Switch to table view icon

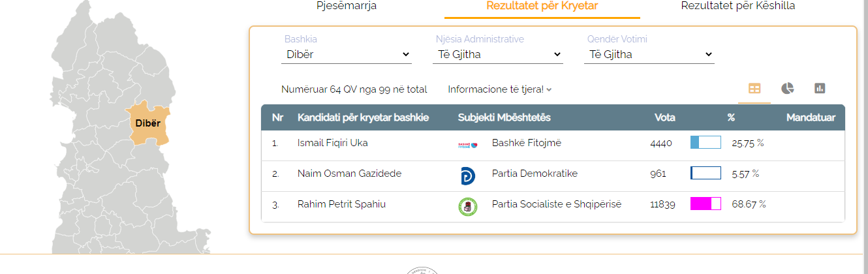(x=754, y=89)
